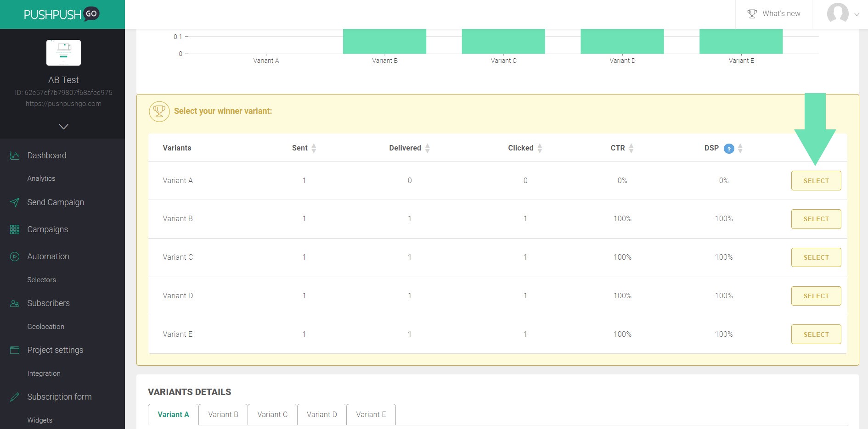Image resolution: width=868 pixels, height=429 pixels.
Task: Switch to the Variant C details tab
Action: point(272,415)
